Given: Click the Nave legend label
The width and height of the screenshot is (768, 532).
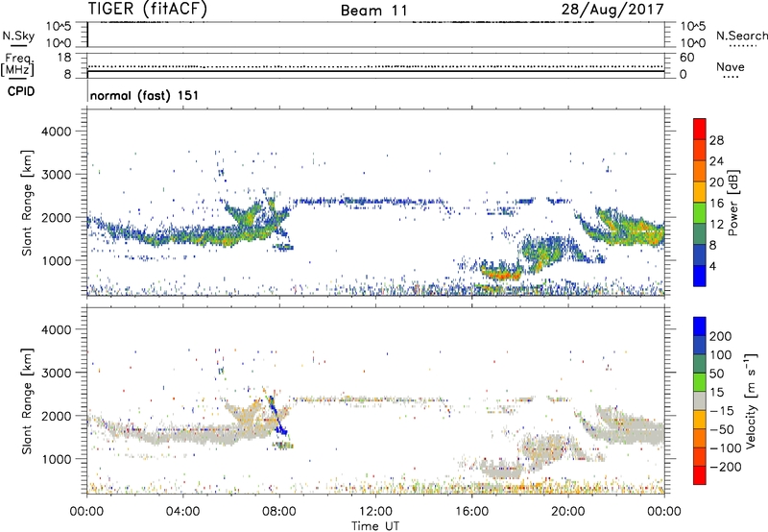Looking at the screenshot, I should point(731,67).
